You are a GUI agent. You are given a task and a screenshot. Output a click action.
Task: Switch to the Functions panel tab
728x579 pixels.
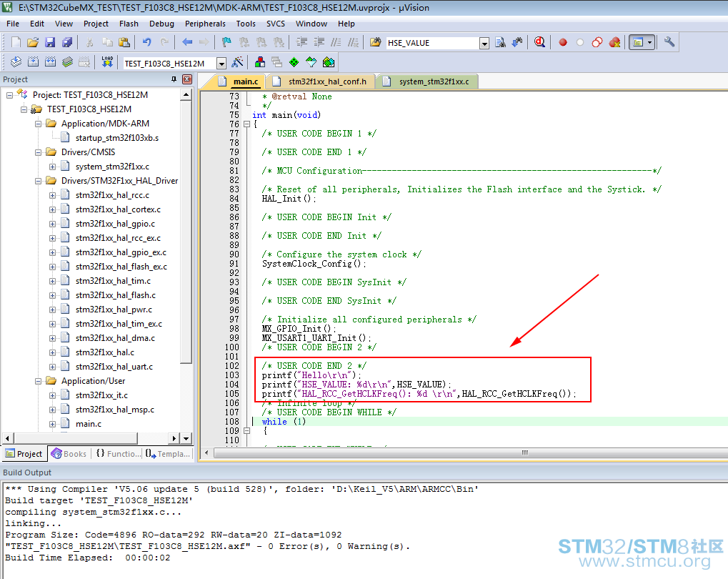[119, 454]
